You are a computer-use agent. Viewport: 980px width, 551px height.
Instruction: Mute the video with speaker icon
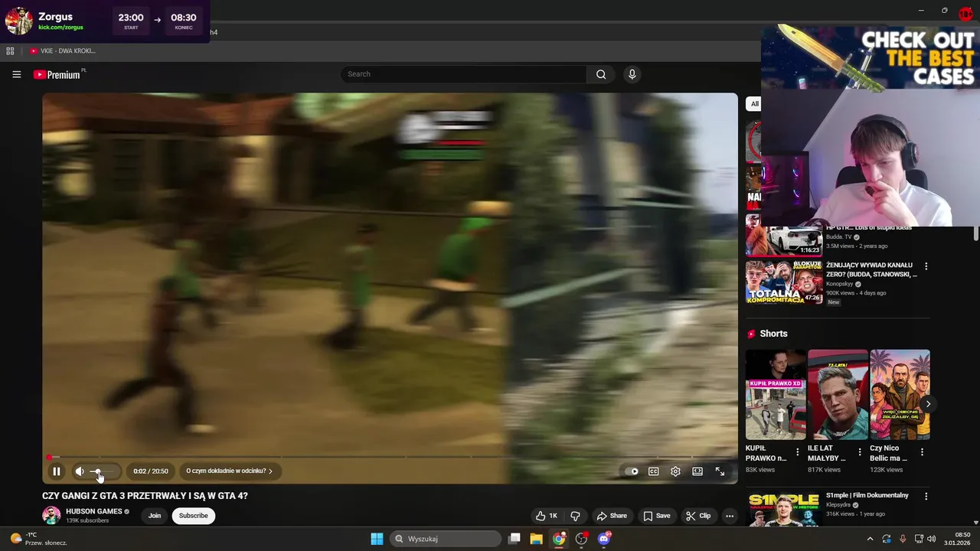pyautogui.click(x=80, y=471)
